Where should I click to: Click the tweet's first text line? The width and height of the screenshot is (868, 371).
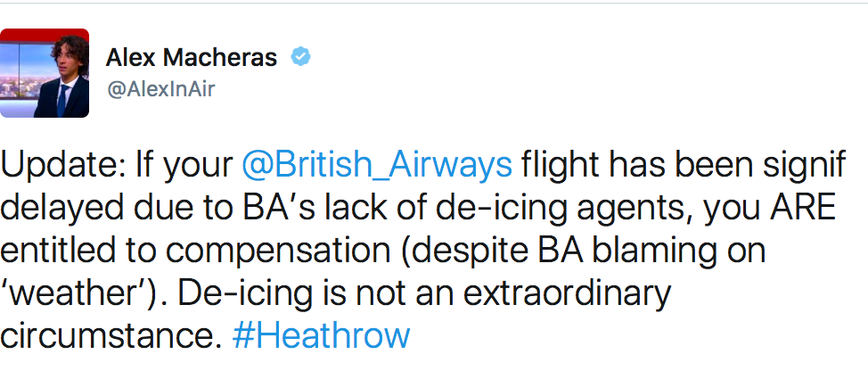423,166
